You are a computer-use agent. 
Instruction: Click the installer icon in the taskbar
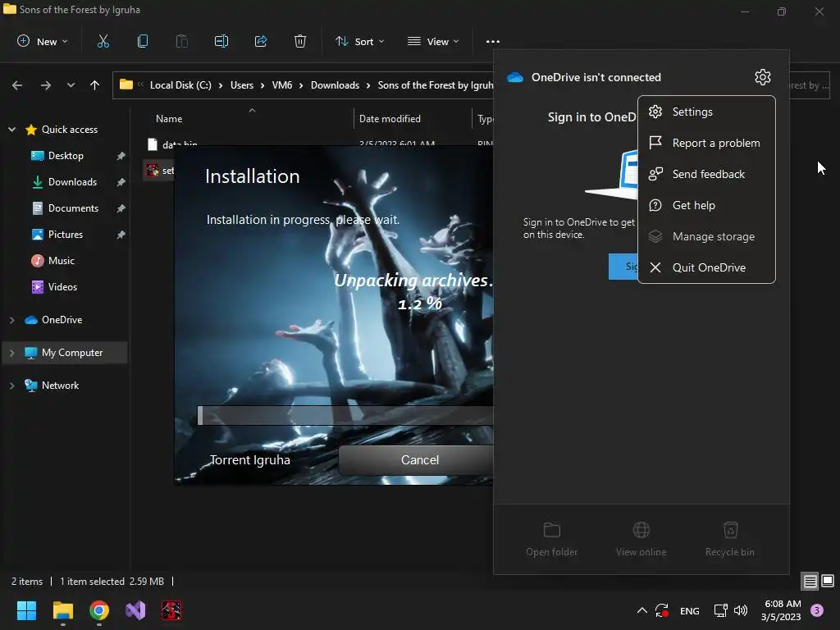(x=171, y=610)
